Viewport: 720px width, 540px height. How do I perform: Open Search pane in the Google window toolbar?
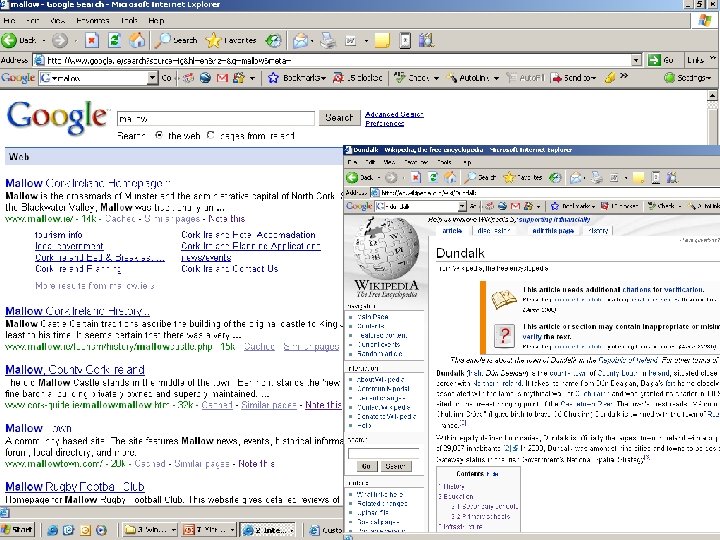click(x=176, y=40)
